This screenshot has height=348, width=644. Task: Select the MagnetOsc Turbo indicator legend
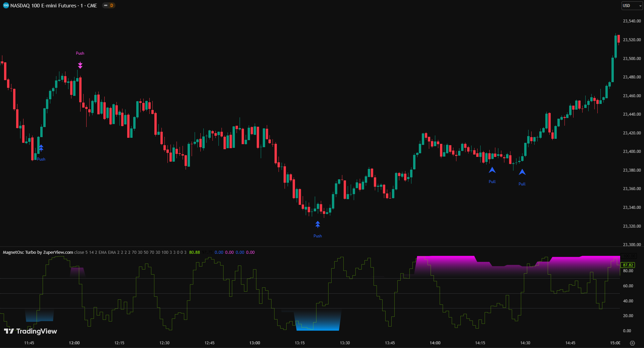[38, 252]
